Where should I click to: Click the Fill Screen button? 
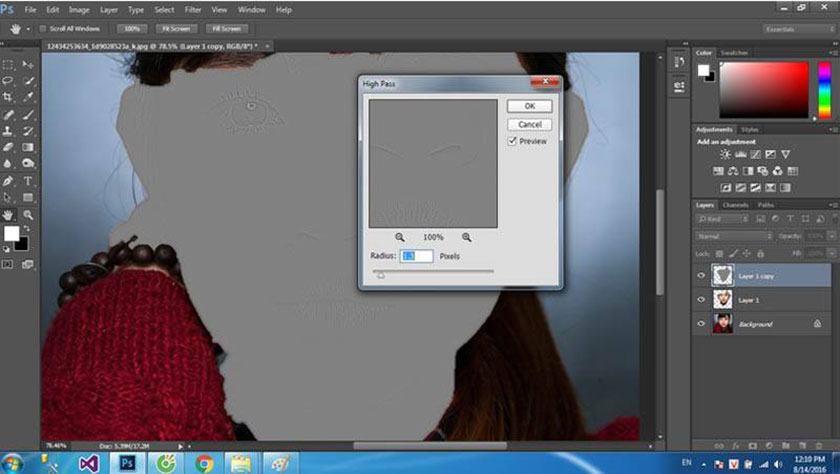[x=227, y=29]
